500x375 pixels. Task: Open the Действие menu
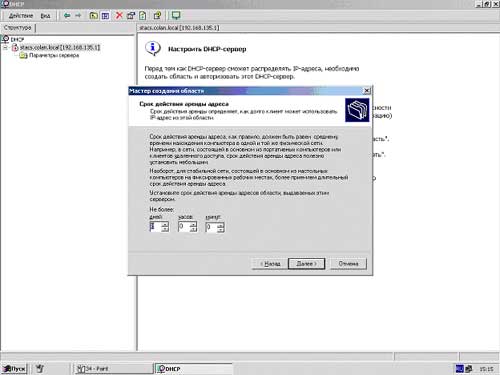[x=21, y=16]
